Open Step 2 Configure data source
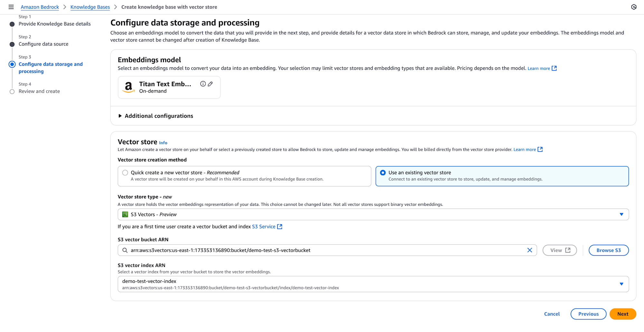Image resolution: width=644 pixels, height=332 pixels. click(43, 44)
